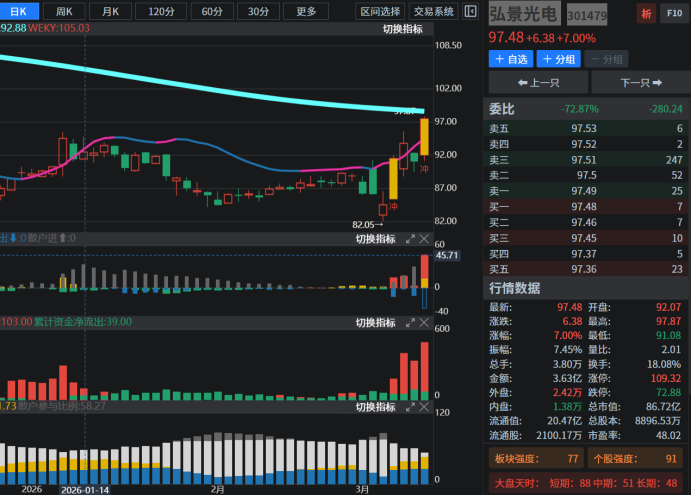
Task: Open 切换指标 on main chart
Action: (x=402, y=29)
